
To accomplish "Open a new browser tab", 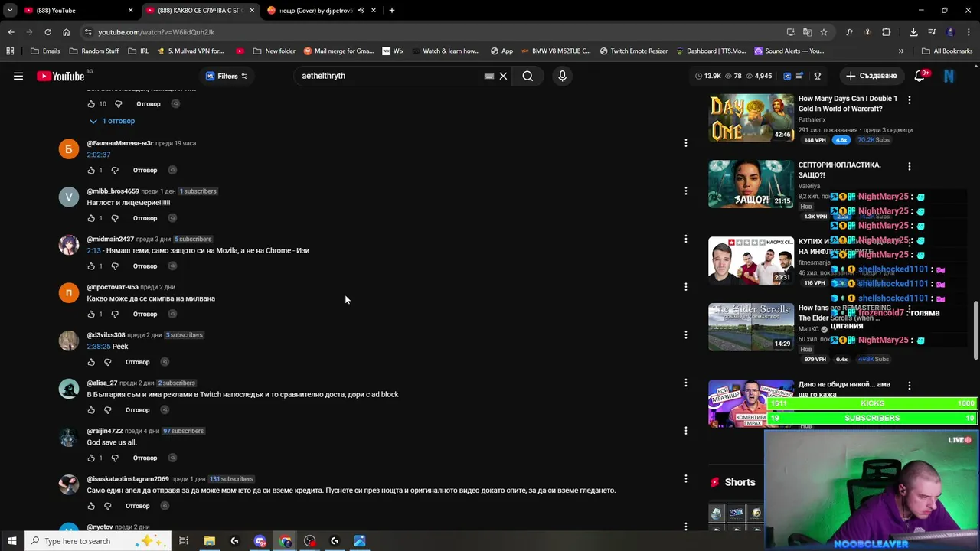I will coord(391,11).
